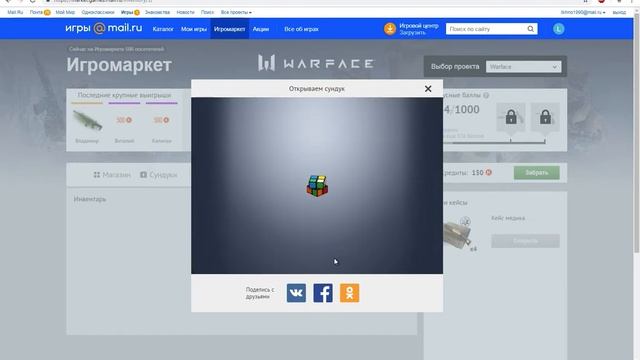This screenshot has height=360, width=640.
Task: Expand the account email dropdown
Action: pyautogui.click(x=583, y=12)
